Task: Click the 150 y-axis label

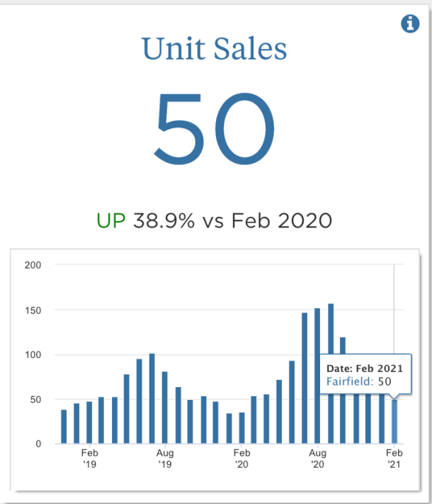Action: coord(33,310)
